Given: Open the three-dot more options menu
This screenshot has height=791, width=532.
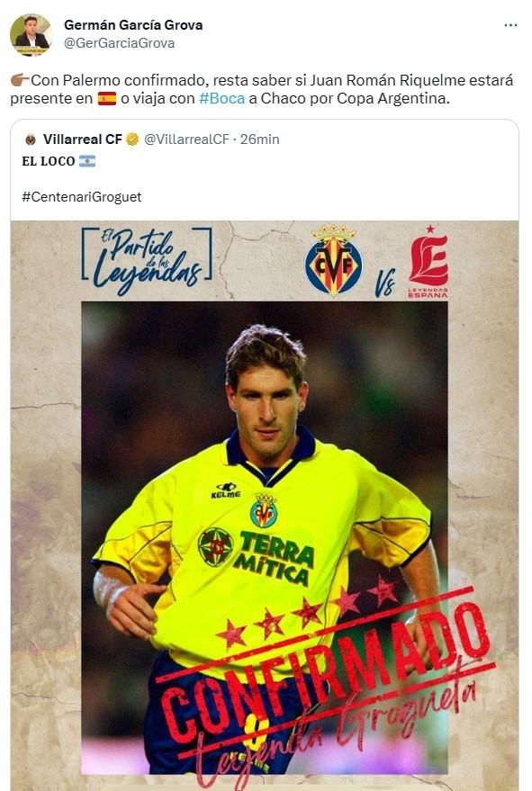Looking at the screenshot, I should [x=510, y=25].
